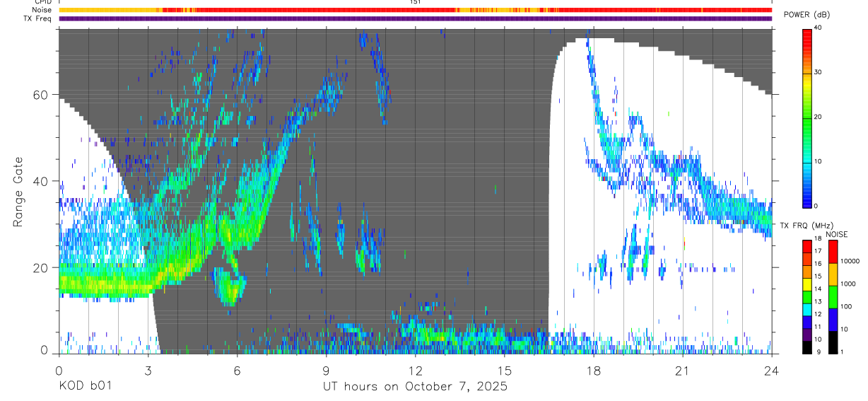Screen dimensions: 868x401
Task: Pick the cyan swatch in the TX FRQ legend
Action: pos(807,310)
